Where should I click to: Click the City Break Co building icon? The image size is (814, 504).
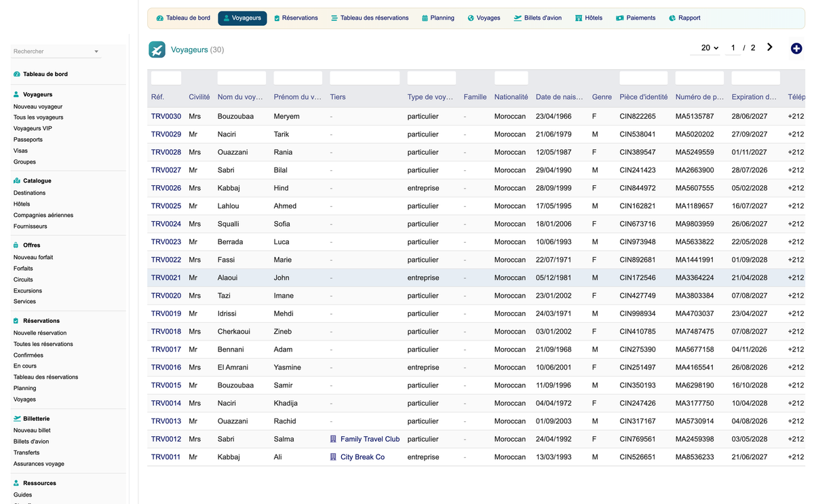[x=333, y=457]
